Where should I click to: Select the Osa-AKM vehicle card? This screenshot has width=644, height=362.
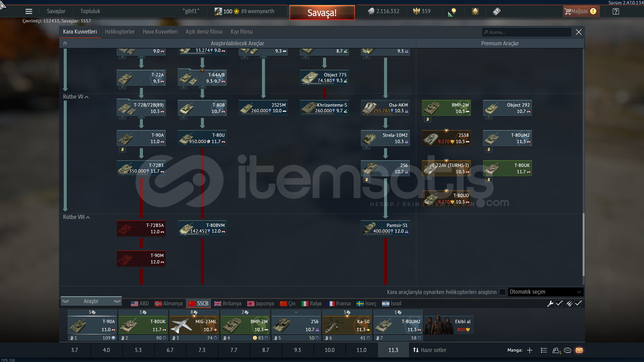click(x=385, y=108)
